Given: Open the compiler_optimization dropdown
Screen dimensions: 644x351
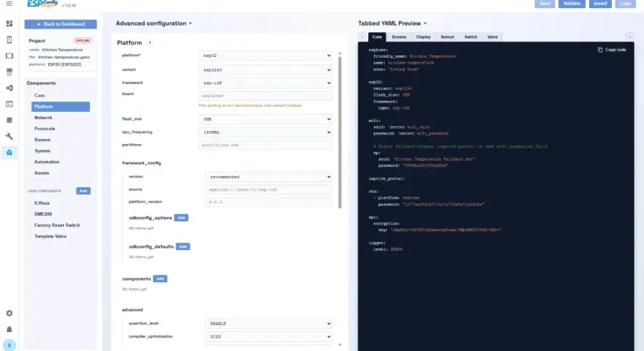Looking at the screenshot, I should 269,336.
